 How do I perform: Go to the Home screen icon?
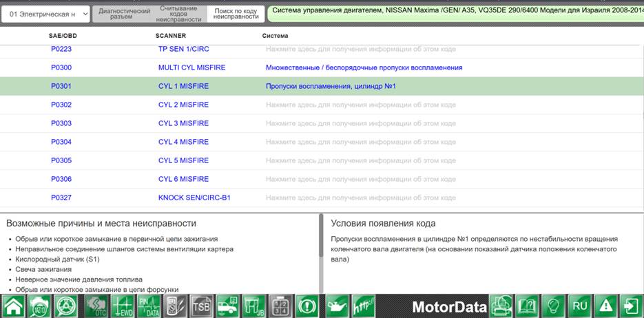[x=12, y=306]
